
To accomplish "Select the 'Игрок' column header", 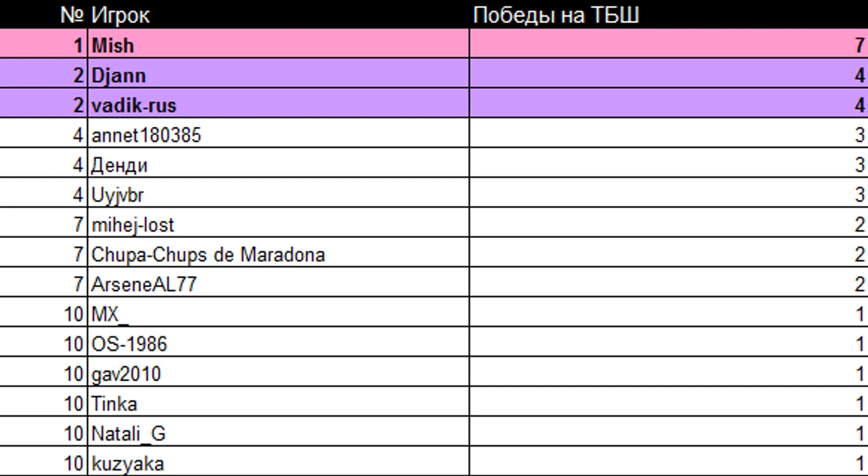I will click(x=278, y=14).
